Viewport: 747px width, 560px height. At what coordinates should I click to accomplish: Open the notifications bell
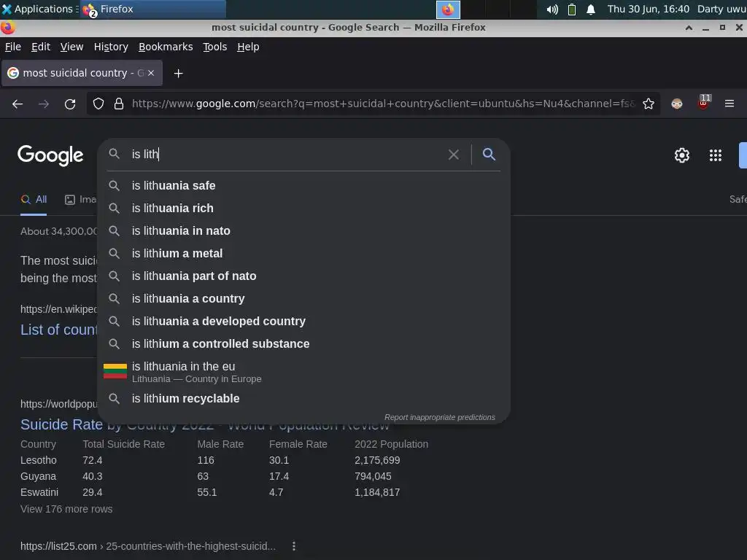[591, 9]
